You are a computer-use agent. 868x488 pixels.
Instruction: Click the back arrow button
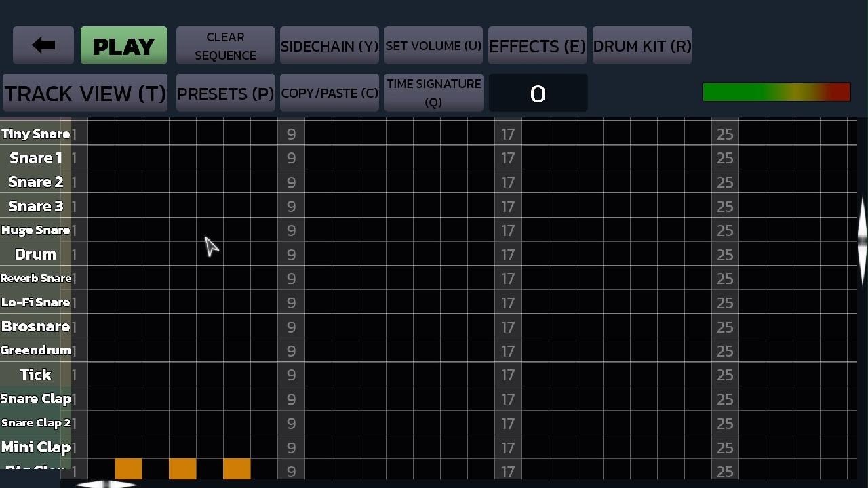point(43,46)
